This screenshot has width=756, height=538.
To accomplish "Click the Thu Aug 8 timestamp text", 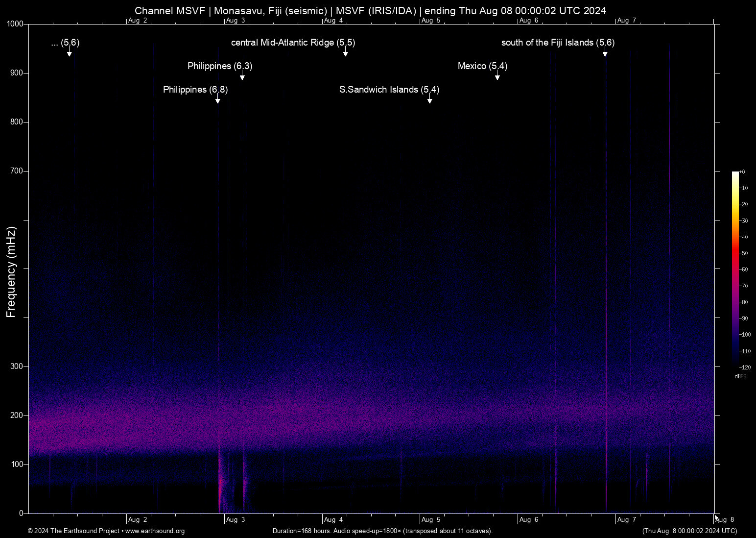I will [x=690, y=531].
